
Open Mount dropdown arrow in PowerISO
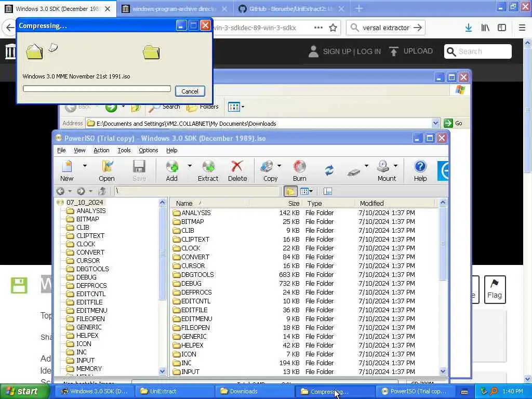point(395,166)
